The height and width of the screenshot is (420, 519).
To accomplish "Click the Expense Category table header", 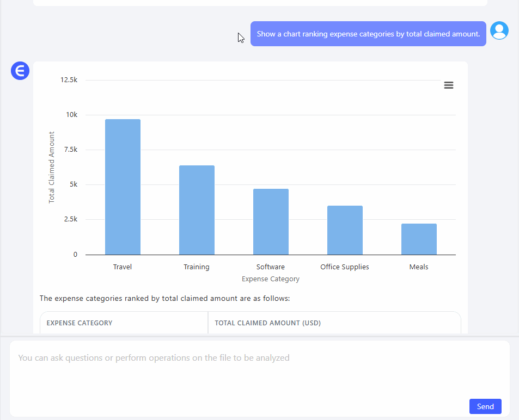I will [80, 323].
